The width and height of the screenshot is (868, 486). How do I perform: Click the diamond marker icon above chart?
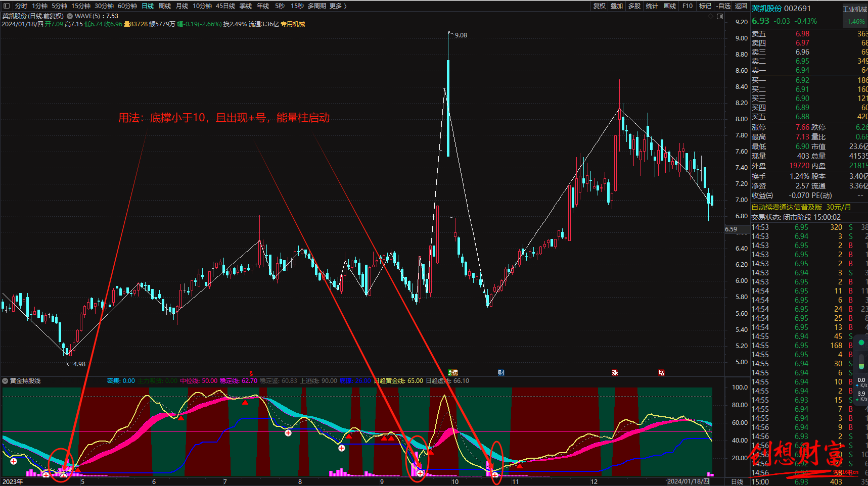pyautogui.click(x=710, y=17)
